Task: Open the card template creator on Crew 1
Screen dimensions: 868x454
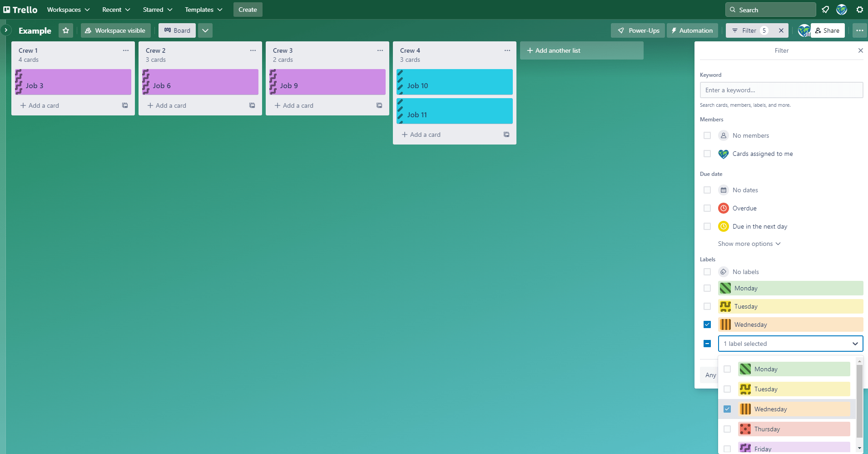Action: 124,105
